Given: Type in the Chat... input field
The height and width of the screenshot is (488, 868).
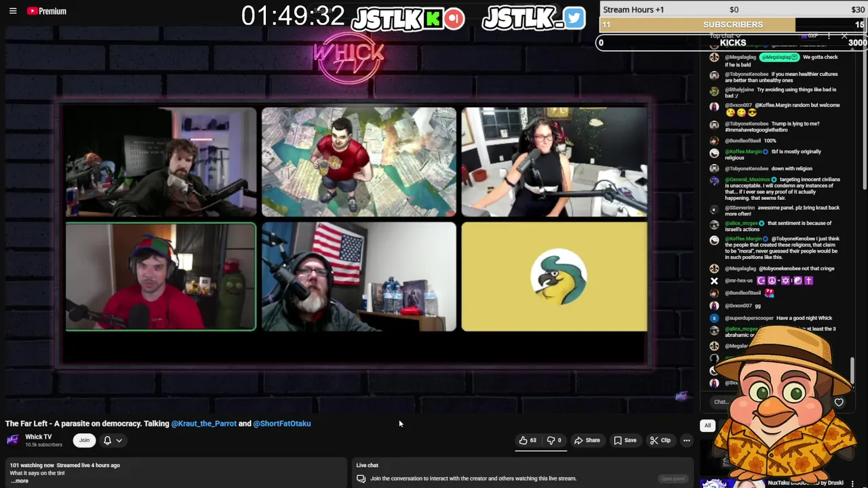Looking at the screenshot, I should 721,402.
